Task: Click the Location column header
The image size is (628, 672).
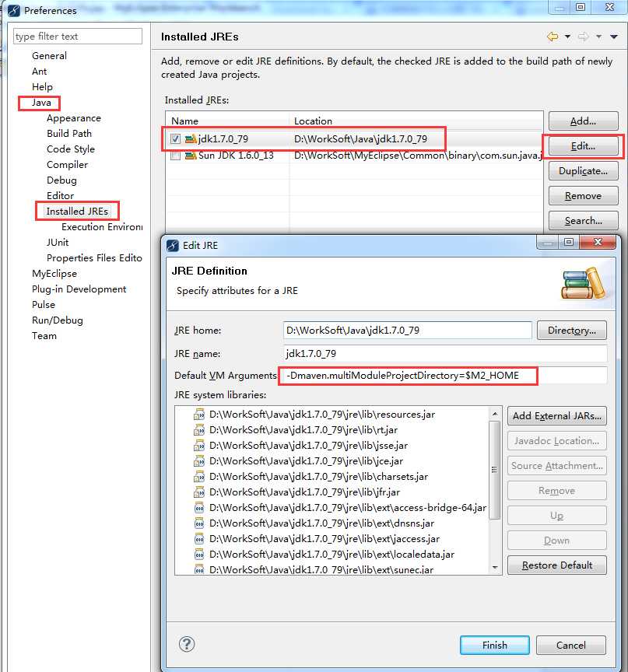Action: tap(416, 121)
